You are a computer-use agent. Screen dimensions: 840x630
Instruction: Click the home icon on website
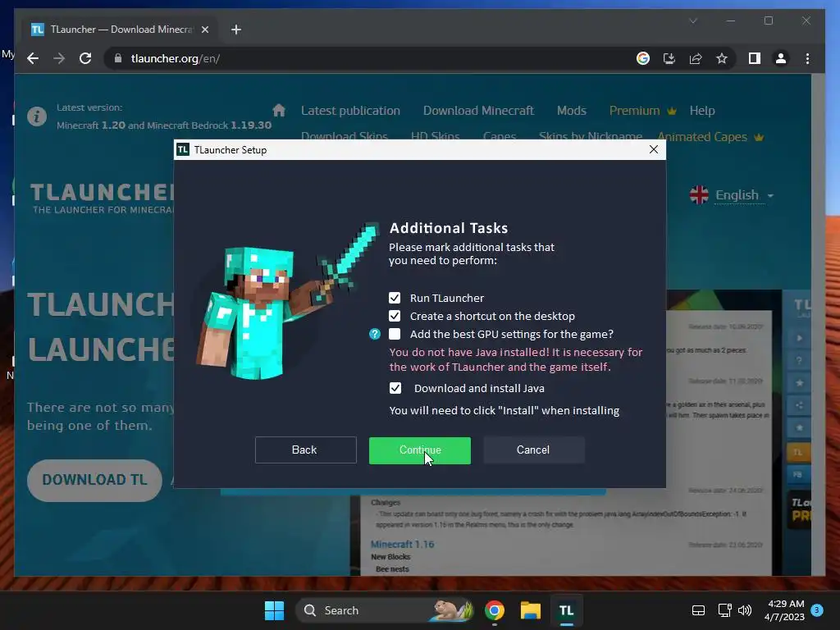[279, 111]
